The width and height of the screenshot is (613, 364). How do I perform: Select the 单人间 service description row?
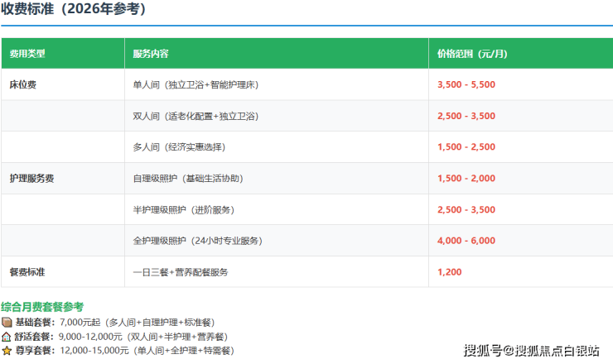[201, 84]
